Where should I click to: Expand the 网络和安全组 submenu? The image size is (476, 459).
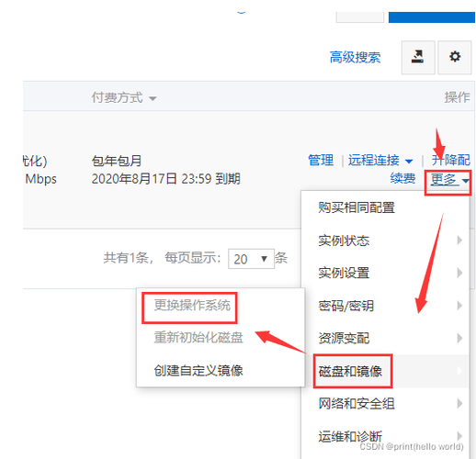click(x=385, y=404)
